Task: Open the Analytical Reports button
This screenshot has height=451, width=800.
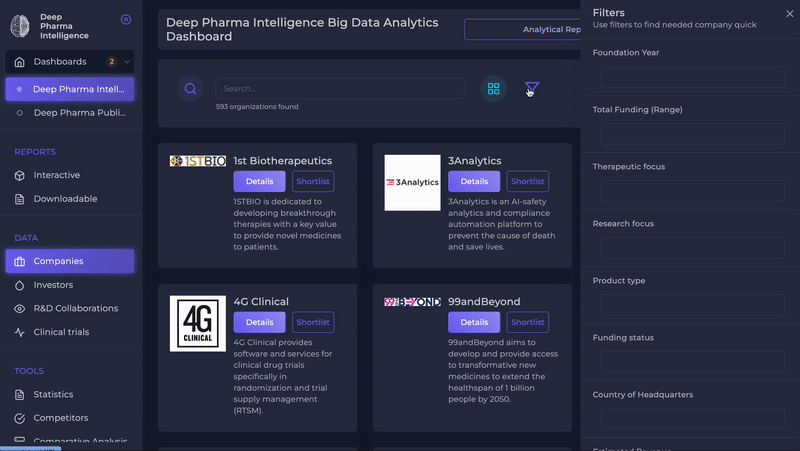Action: tap(522, 30)
